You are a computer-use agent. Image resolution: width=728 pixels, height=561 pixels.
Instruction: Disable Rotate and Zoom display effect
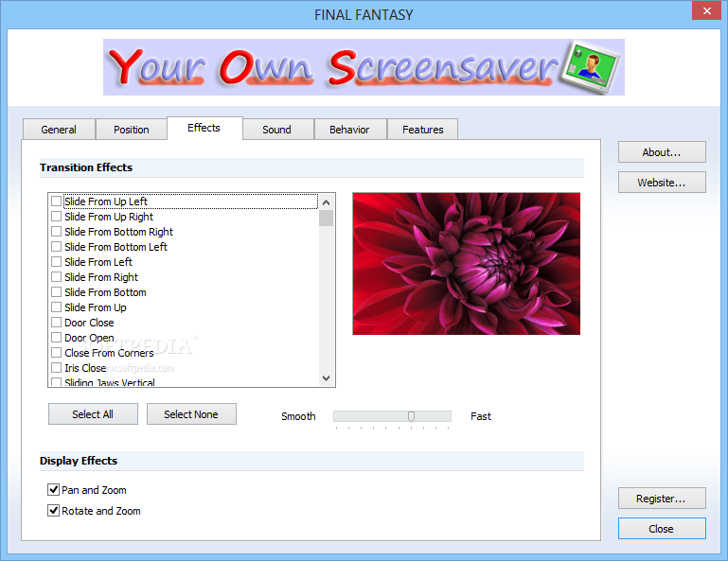point(53,511)
